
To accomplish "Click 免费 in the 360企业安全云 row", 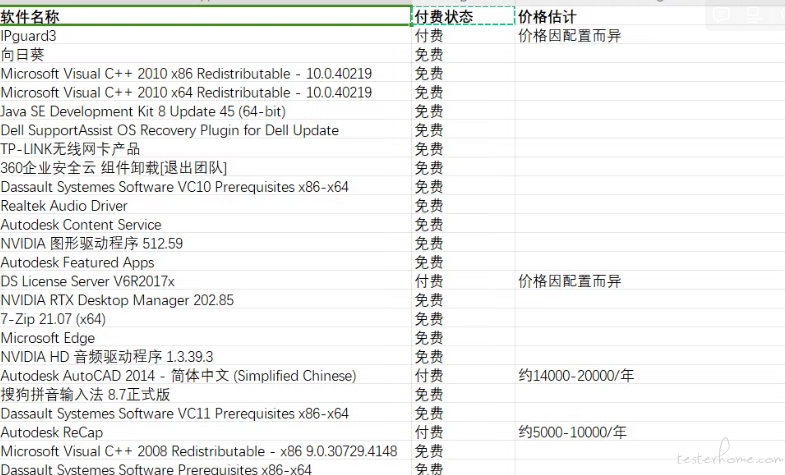I will point(463,168).
